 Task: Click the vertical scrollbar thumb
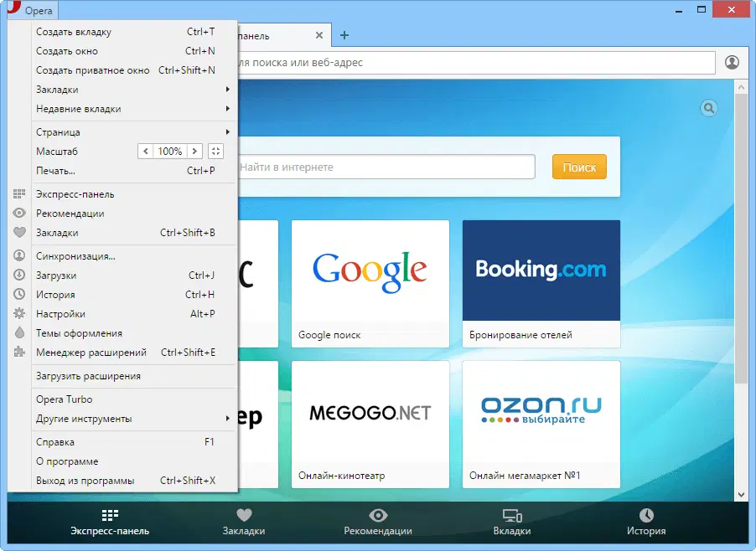click(x=741, y=239)
